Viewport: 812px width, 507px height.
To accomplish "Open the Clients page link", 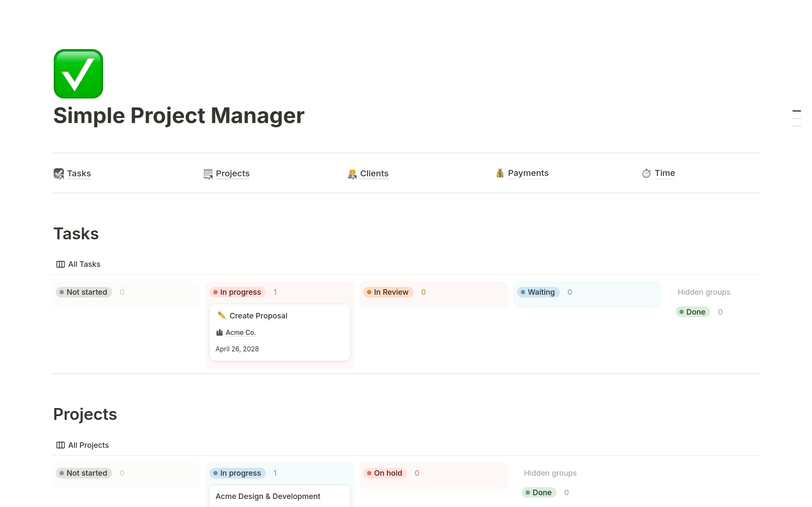I will coord(374,173).
